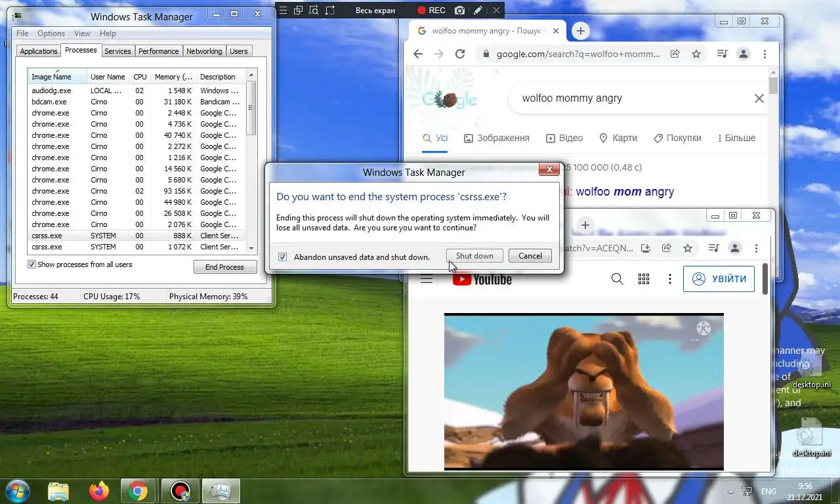Clear the wolfoo mommy angry search box

point(759,98)
